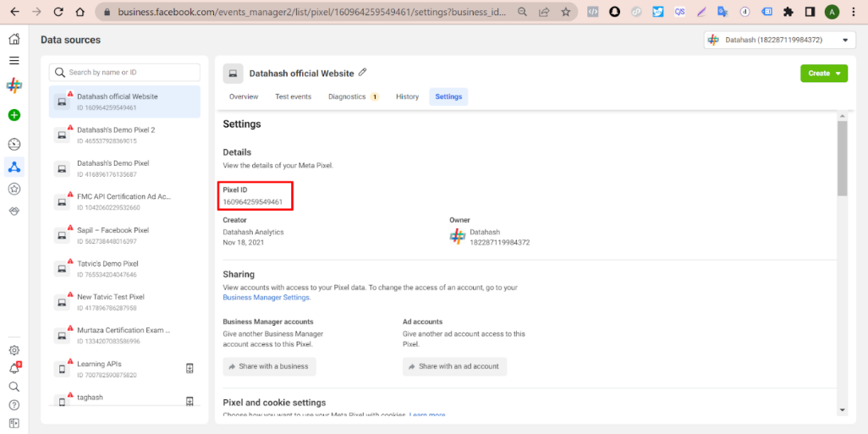Click the owner ID 182287119984372

tap(500, 242)
